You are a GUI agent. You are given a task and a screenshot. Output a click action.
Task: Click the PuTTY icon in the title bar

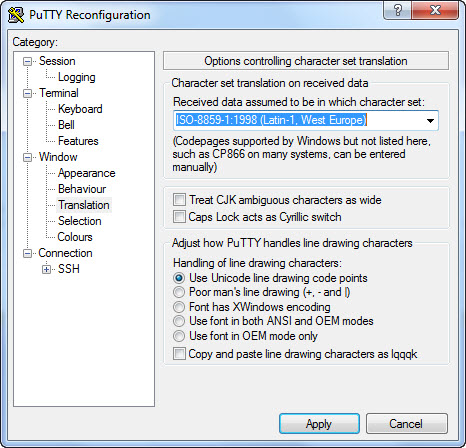pyautogui.click(x=16, y=15)
